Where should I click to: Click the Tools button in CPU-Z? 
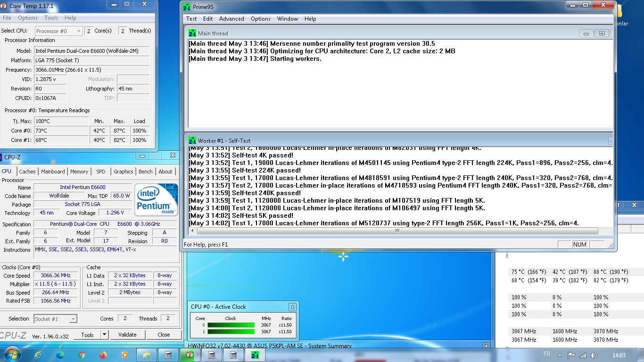87,335
